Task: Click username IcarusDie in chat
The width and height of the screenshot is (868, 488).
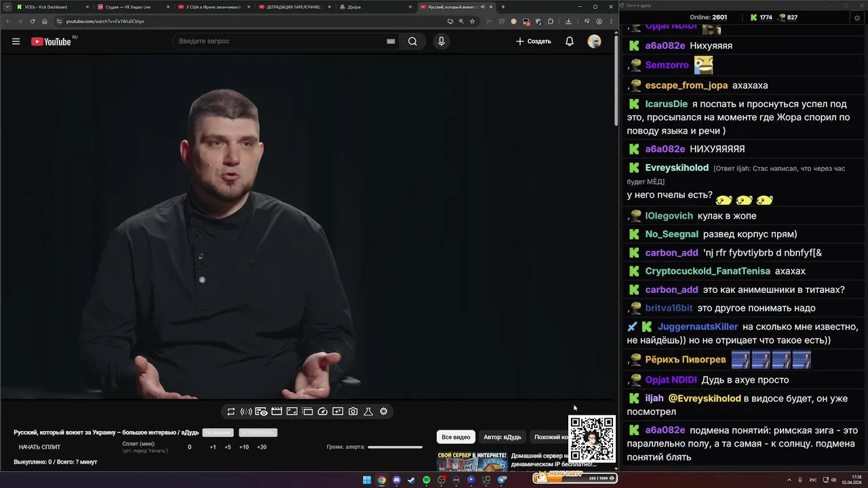Action: [x=667, y=104]
